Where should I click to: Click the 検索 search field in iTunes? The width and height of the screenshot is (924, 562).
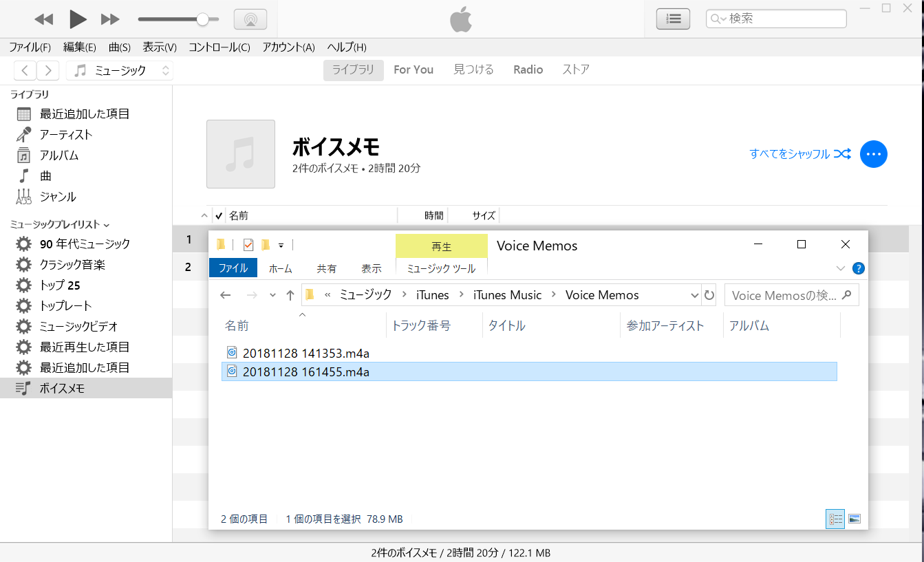click(x=776, y=19)
